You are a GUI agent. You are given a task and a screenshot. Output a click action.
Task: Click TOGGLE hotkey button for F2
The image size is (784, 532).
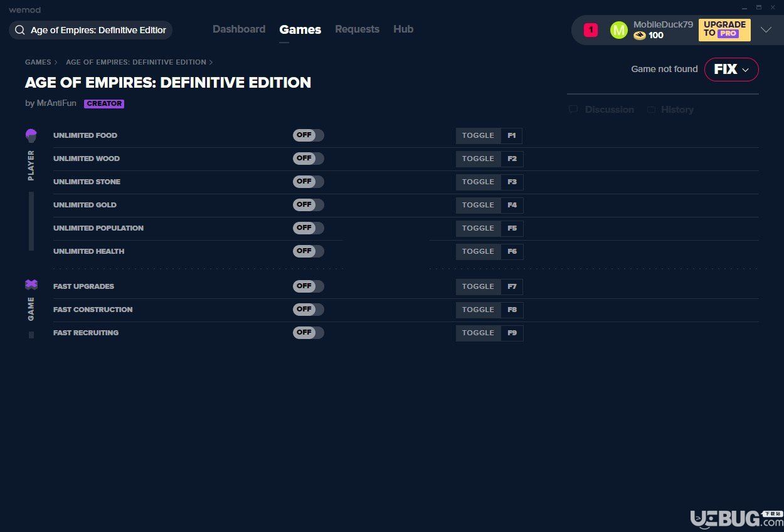pyautogui.click(x=479, y=159)
